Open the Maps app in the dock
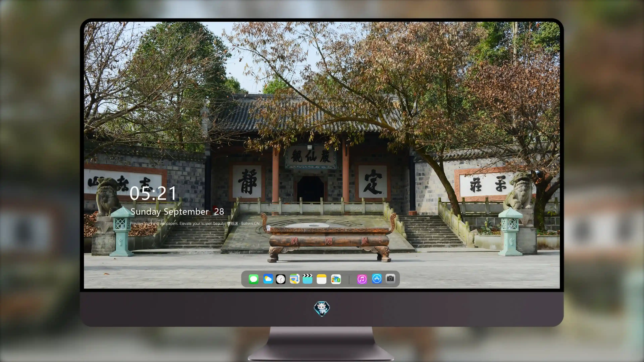The image size is (644, 362). click(x=294, y=279)
